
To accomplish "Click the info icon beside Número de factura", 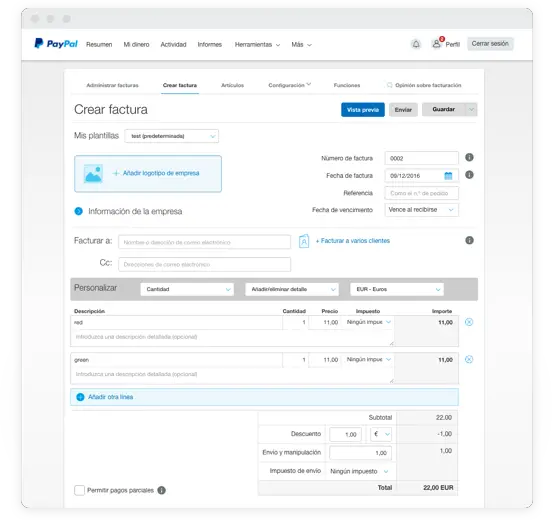I will 469,157.
